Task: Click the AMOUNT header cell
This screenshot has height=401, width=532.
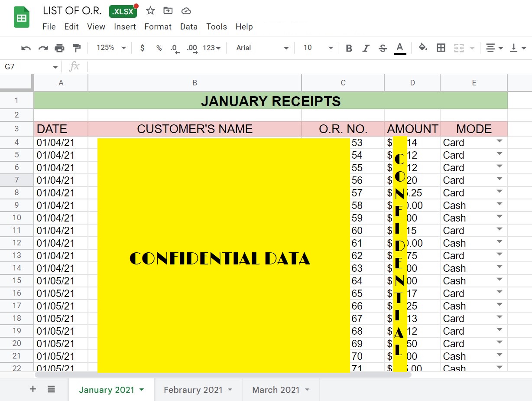Action: tap(412, 129)
